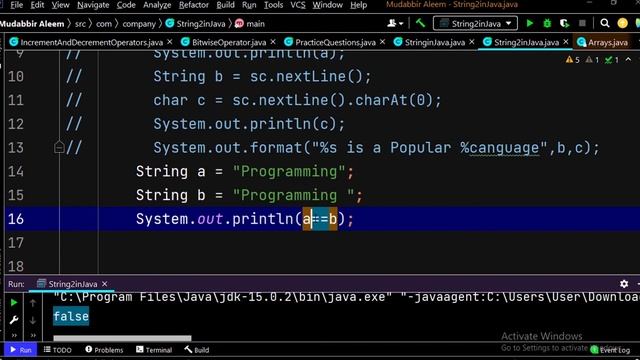Switch to Arrays.java tab
This screenshot has height=360, width=640.
603,42
